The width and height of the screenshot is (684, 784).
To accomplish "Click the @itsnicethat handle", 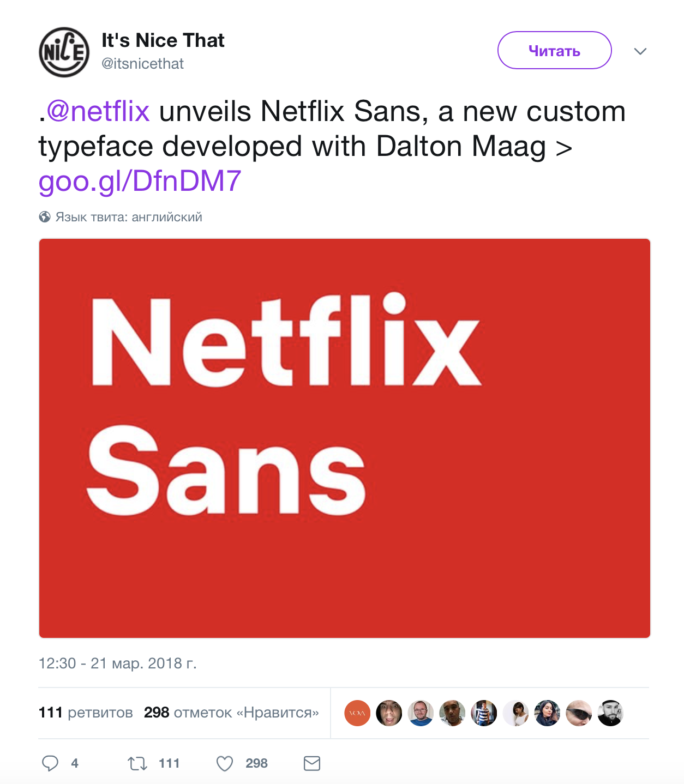I will point(143,64).
